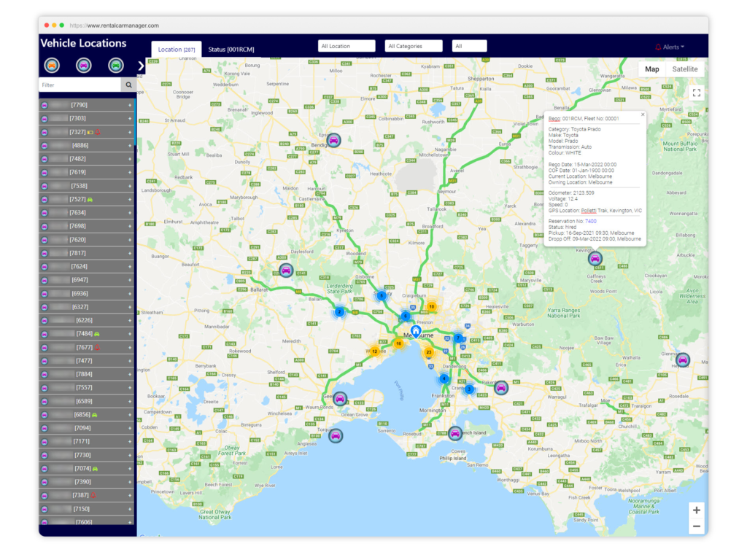
Task: Open the All Categories dropdown
Action: (413, 45)
